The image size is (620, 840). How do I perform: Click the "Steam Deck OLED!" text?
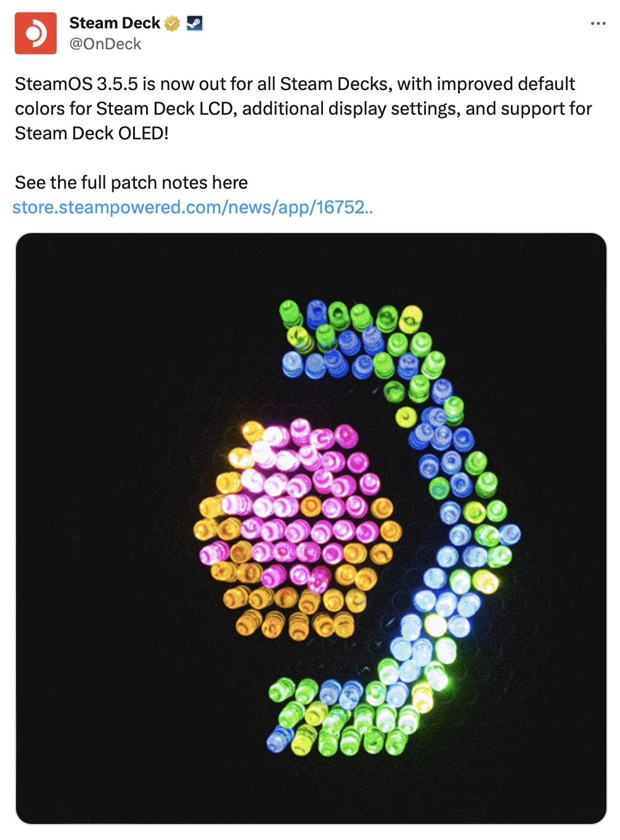coord(92,133)
